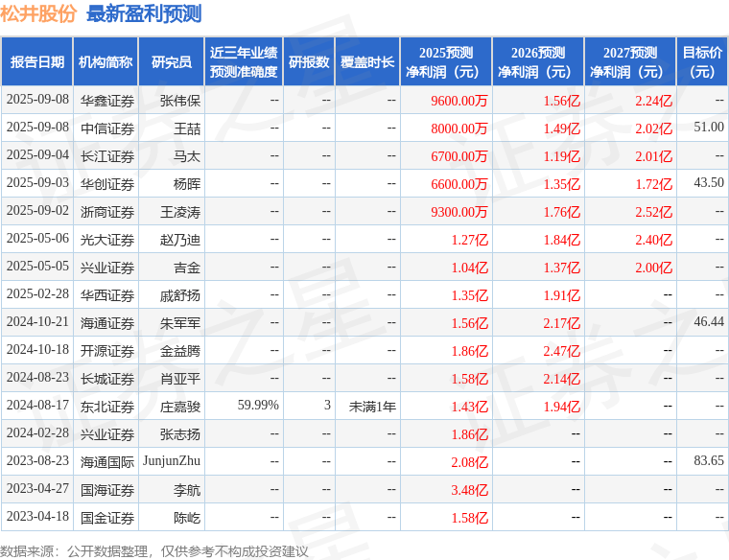Click researcher 王凌涛

coord(180,212)
